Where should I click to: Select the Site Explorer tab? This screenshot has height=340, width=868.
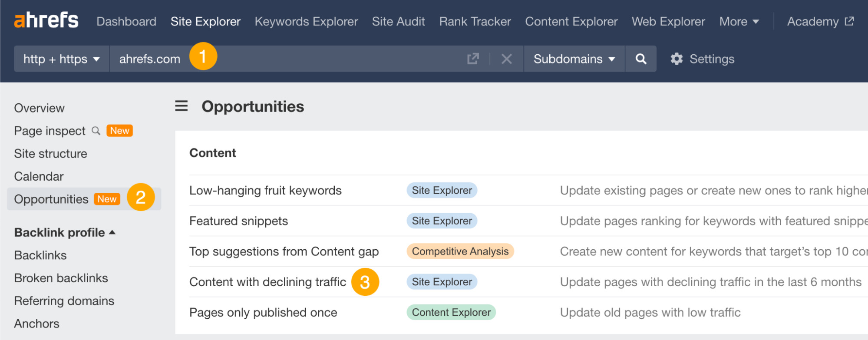pyautogui.click(x=205, y=21)
